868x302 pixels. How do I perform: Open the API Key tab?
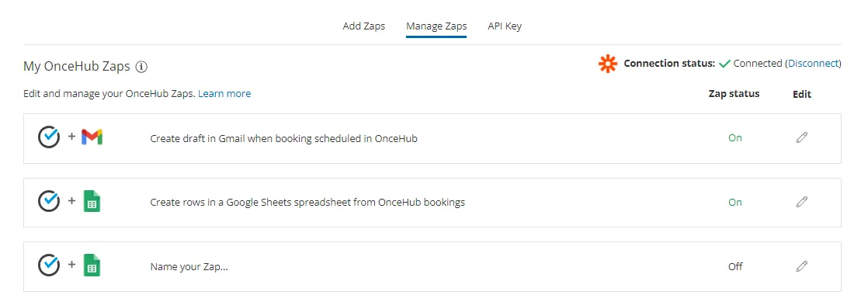505,26
